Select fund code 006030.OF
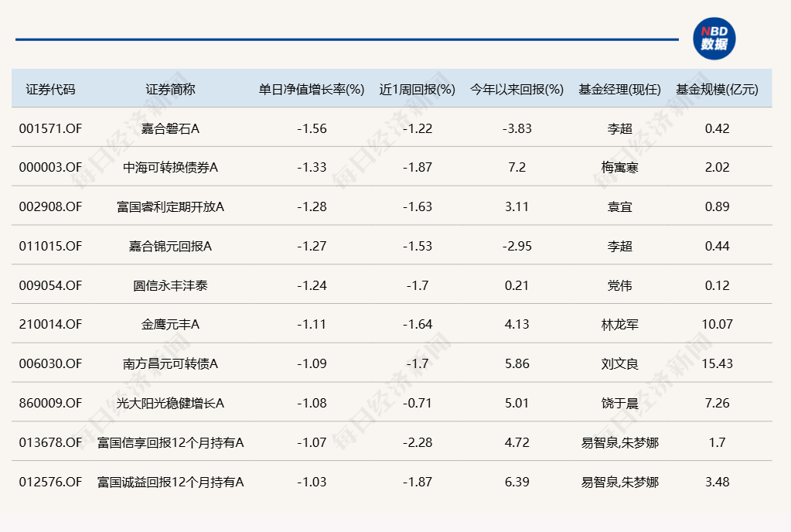Image resolution: width=791 pixels, height=532 pixels. tap(50, 363)
